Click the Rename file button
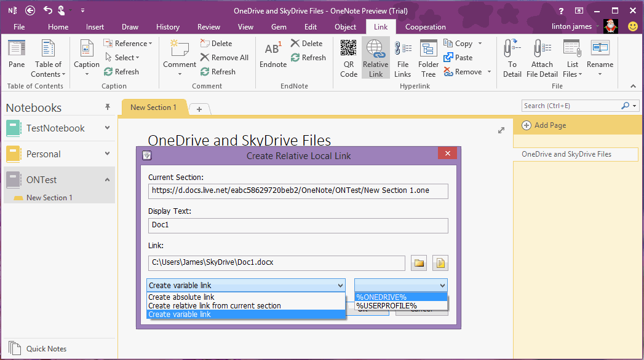 [x=600, y=58]
